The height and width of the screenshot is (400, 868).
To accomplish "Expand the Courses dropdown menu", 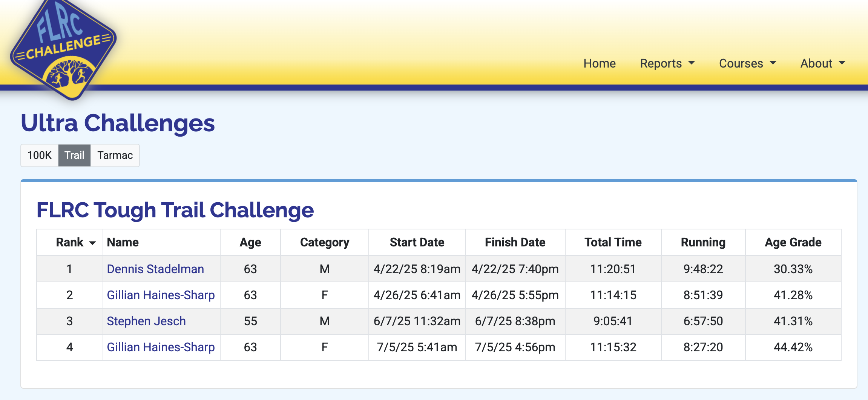I will [748, 63].
